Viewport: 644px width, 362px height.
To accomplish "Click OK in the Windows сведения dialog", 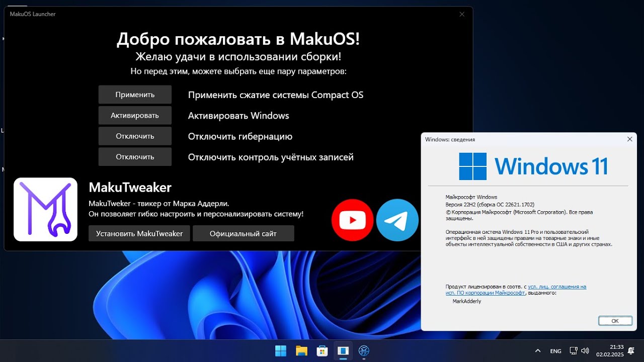I will (615, 321).
